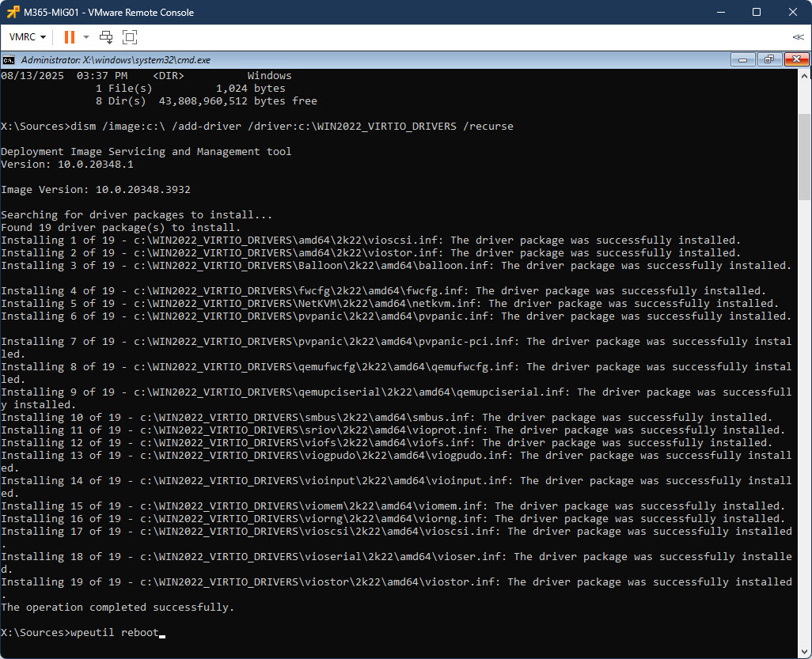Click 'Searching for driver packages to install...' line
Image resolution: width=812 pixels, height=659 pixels.
pos(137,215)
